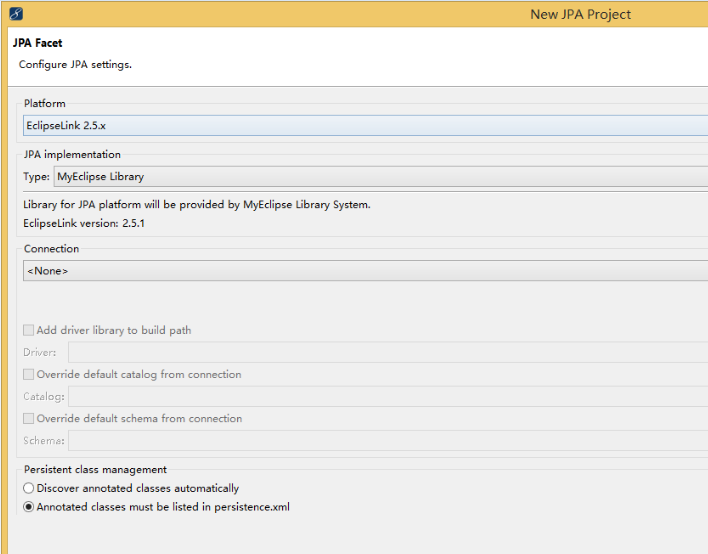Expand the Connection dropdown showing <None>
Image resolution: width=708 pixels, height=554 pixels.
coord(365,271)
